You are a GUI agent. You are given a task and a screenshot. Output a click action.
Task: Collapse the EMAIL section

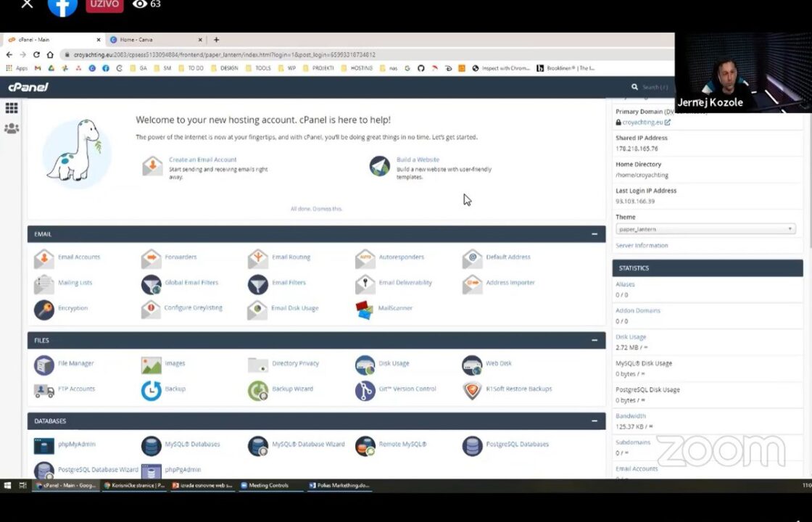click(x=594, y=234)
